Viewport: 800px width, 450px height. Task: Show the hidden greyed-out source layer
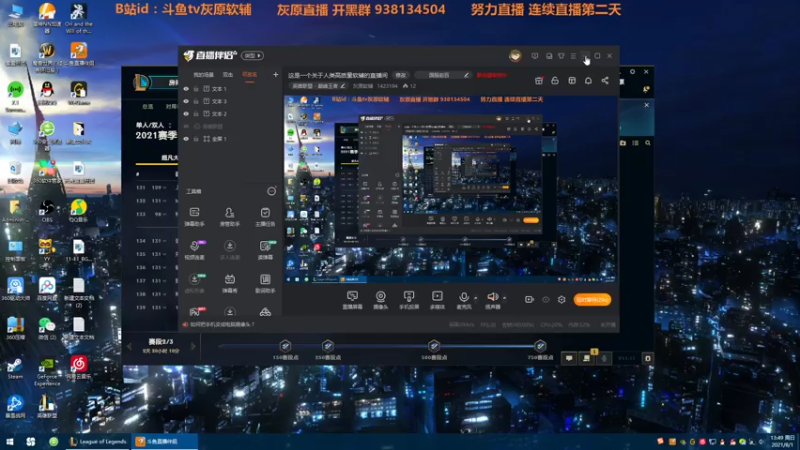(x=186, y=126)
